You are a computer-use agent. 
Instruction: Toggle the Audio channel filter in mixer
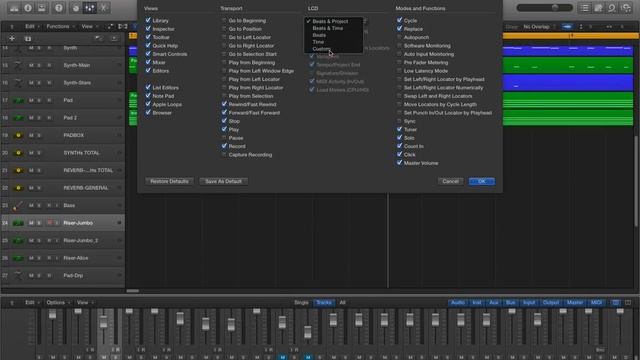458,302
